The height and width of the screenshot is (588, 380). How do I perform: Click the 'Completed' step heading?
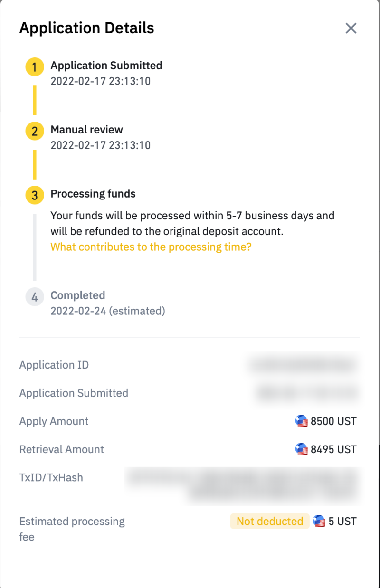pyautogui.click(x=78, y=295)
